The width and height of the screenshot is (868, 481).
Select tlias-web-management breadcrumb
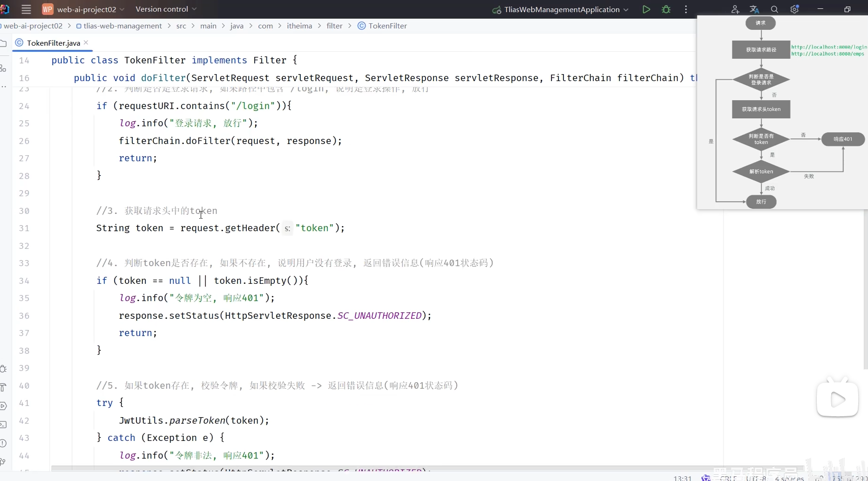(x=119, y=26)
